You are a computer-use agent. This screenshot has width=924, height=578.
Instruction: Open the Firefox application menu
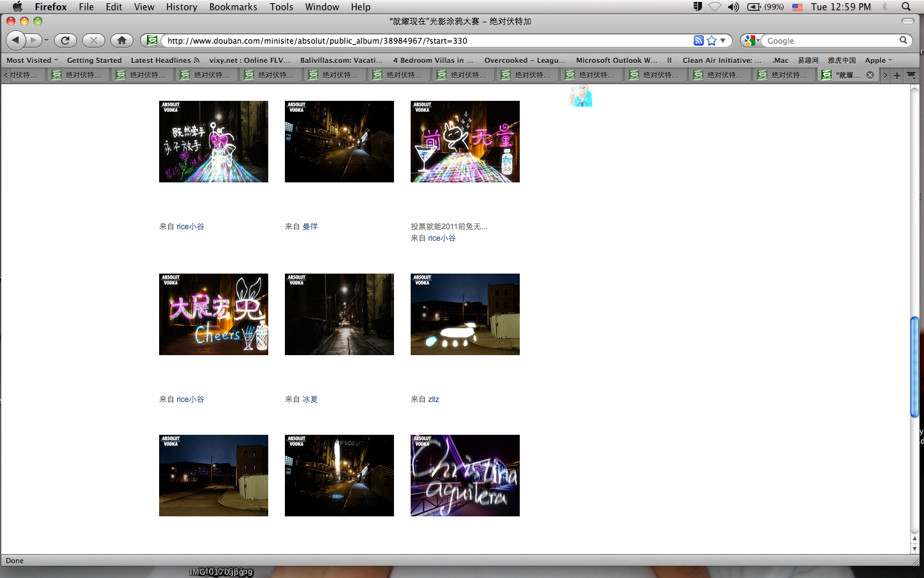pyautogui.click(x=51, y=6)
